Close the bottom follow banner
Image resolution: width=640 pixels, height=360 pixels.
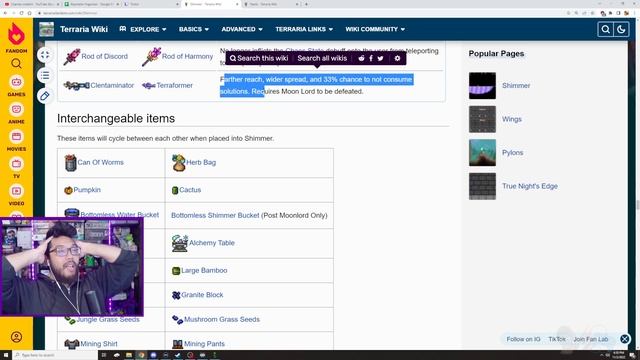pos(624,339)
